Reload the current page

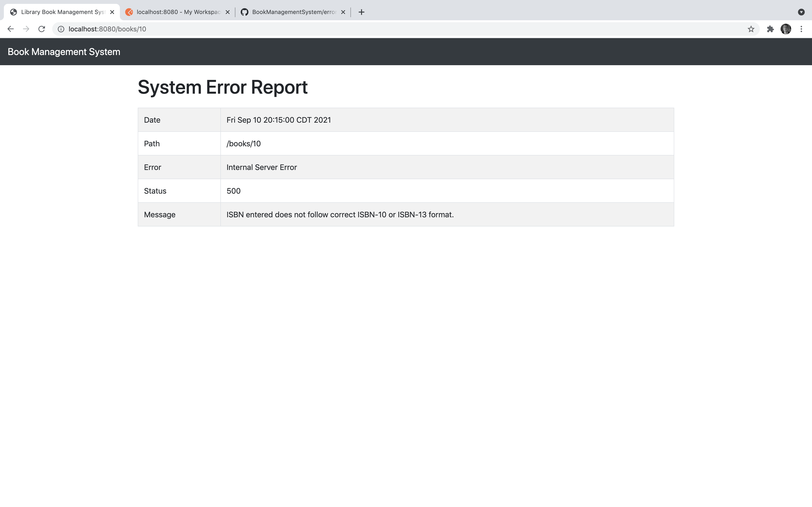coord(42,29)
